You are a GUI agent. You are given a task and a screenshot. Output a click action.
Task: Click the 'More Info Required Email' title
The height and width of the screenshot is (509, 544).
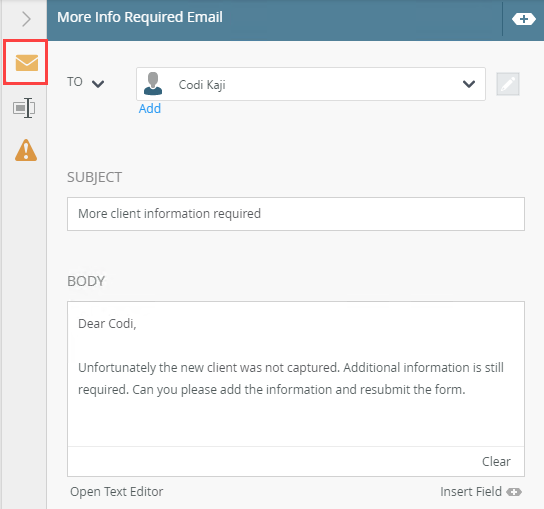pyautogui.click(x=140, y=17)
